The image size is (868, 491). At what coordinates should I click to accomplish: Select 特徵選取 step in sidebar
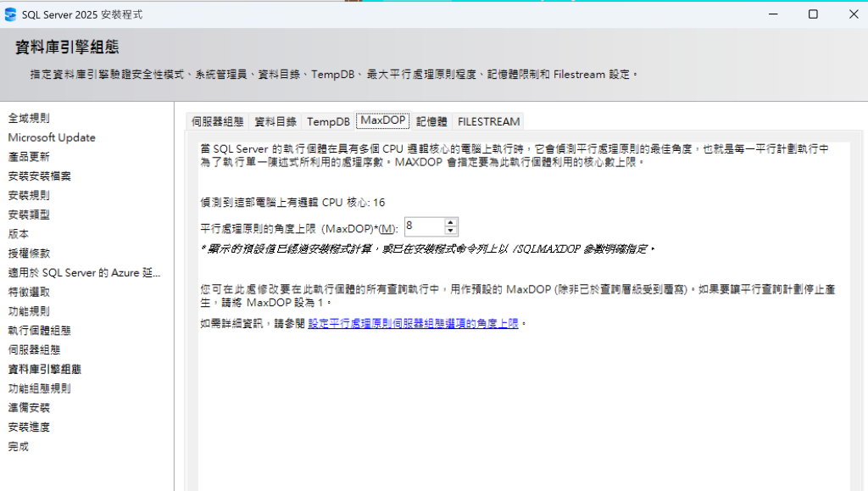[29, 292]
